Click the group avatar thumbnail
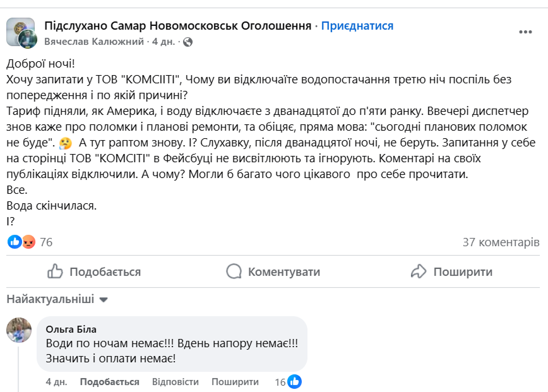Image resolution: width=548 pixels, height=392 pixels. tap(20, 32)
